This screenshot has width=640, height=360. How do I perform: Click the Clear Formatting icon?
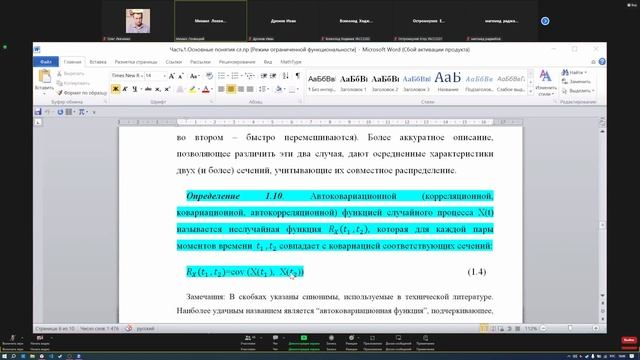pyautogui.click(x=209, y=76)
